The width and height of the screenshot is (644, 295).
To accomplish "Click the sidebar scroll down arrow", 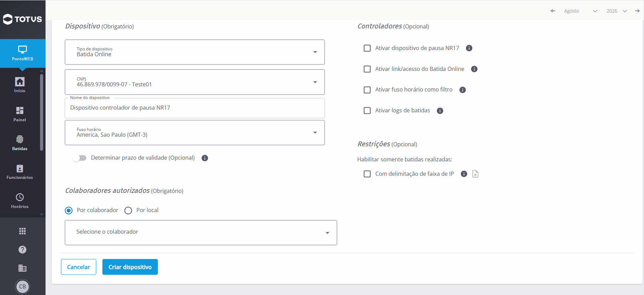I will pyautogui.click(x=41, y=215).
